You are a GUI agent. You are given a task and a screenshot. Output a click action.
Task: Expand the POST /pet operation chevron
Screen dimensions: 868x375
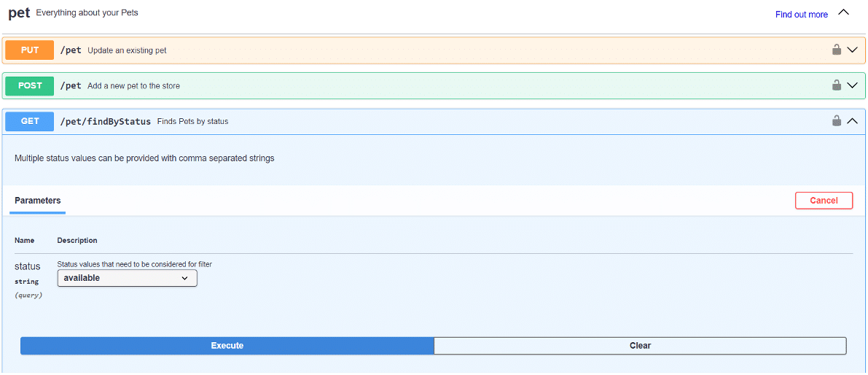[x=853, y=85]
